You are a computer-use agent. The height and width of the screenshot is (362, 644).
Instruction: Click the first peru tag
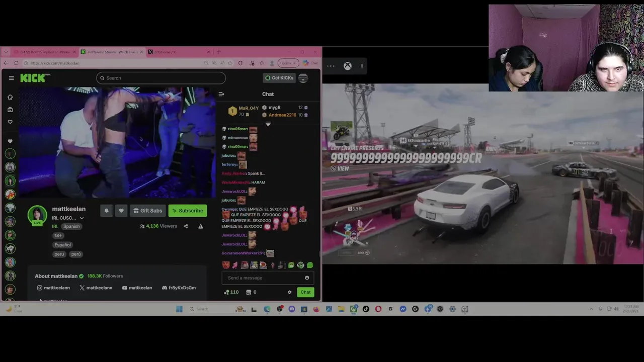pos(59,254)
